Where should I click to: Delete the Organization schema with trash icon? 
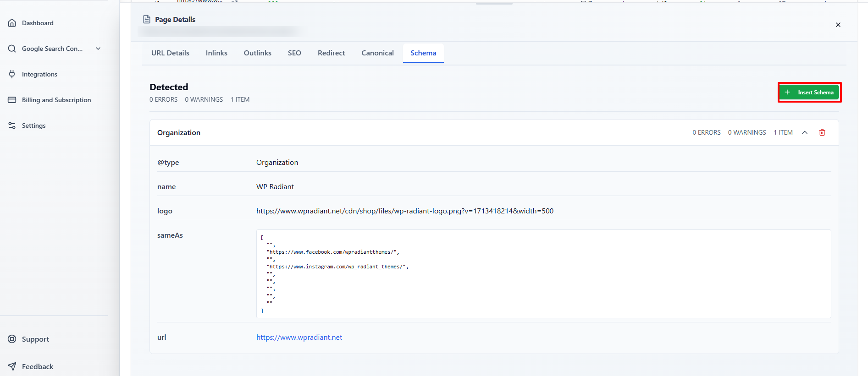[x=822, y=132]
